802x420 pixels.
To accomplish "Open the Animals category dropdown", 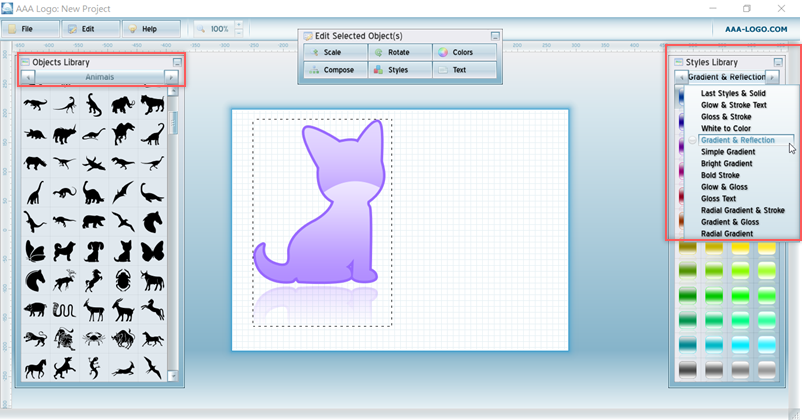I will point(99,77).
